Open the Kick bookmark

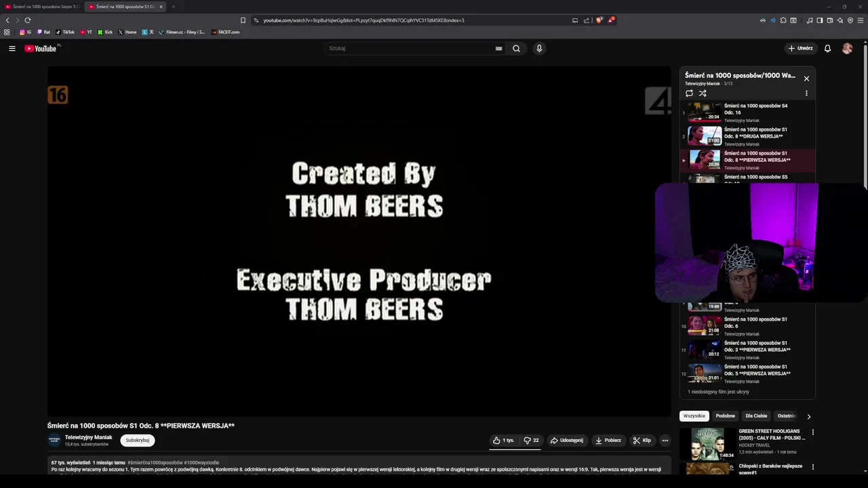coord(105,32)
